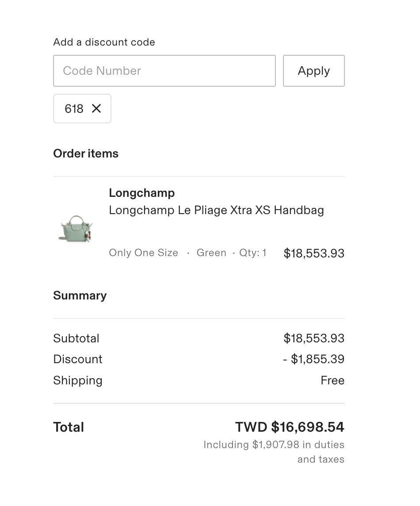Open the Longchamp brand name link
Image resolution: width=420 pixels, height=506 pixels.
pyautogui.click(x=141, y=193)
